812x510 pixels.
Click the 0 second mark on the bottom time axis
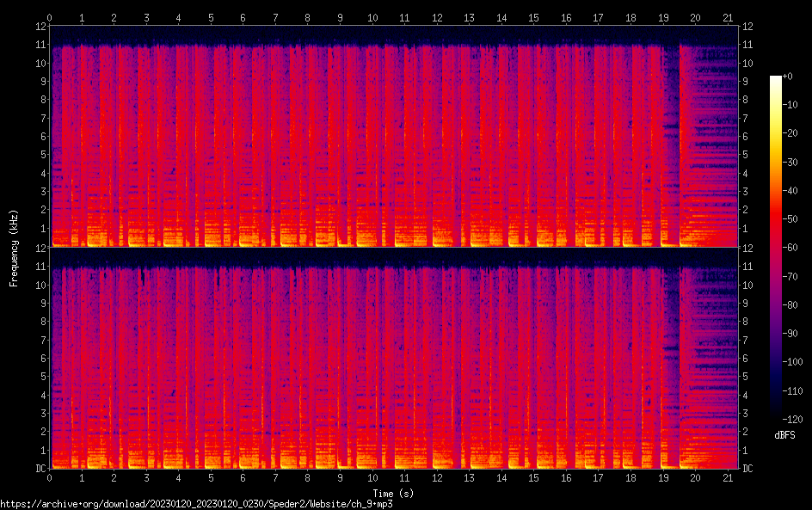coord(50,477)
